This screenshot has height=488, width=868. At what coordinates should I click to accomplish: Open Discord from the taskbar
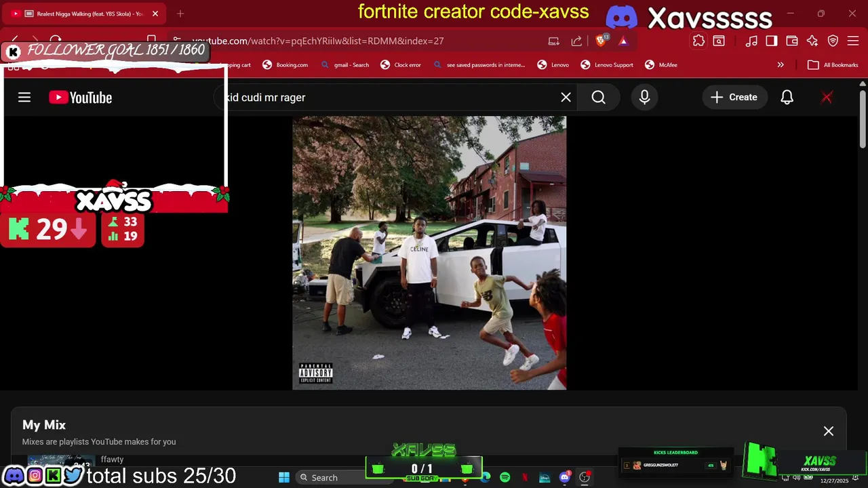click(564, 477)
